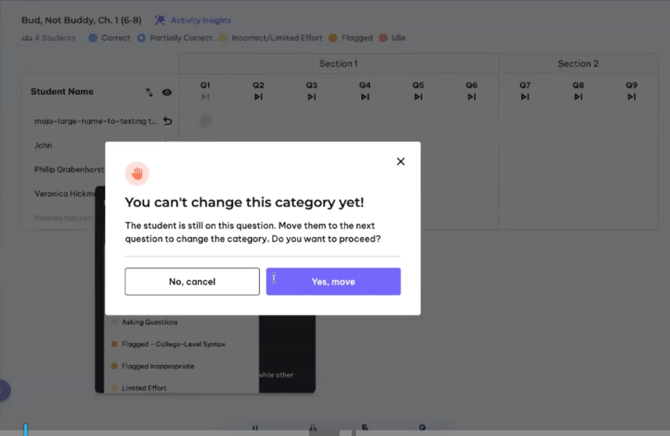Click the Q8 skip-forward icon

coord(578,97)
